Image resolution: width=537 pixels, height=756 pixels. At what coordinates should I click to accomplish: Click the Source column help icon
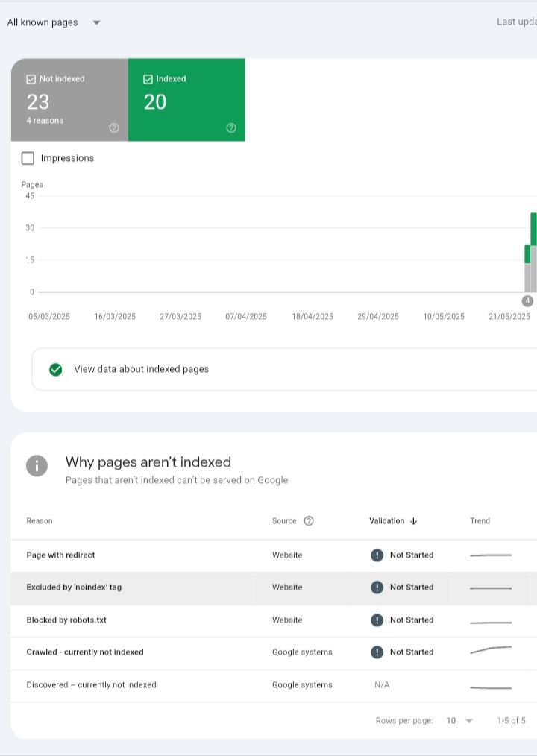[x=309, y=520]
